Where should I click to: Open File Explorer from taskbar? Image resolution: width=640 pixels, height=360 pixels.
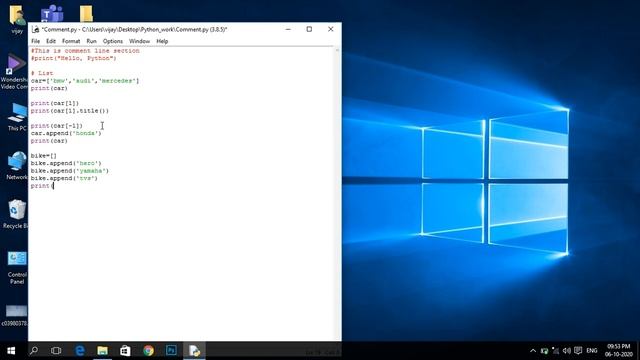(102, 351)
